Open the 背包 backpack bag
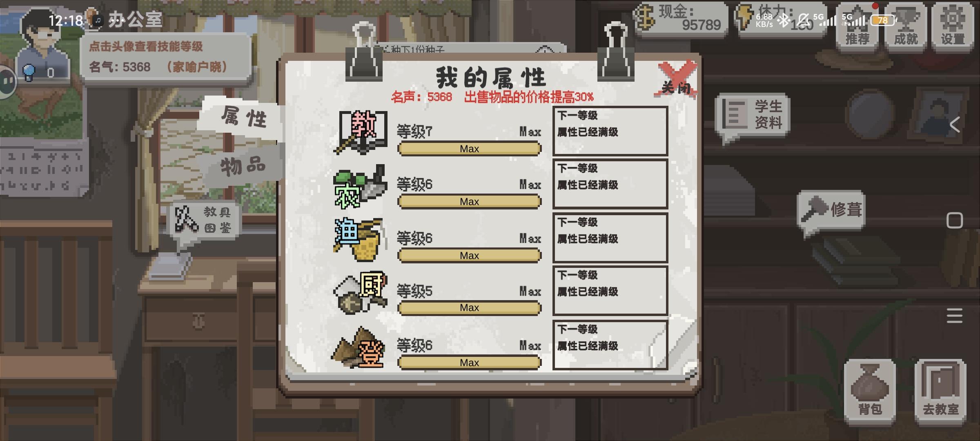The image size is (980, 441). [x=870, y=391]
